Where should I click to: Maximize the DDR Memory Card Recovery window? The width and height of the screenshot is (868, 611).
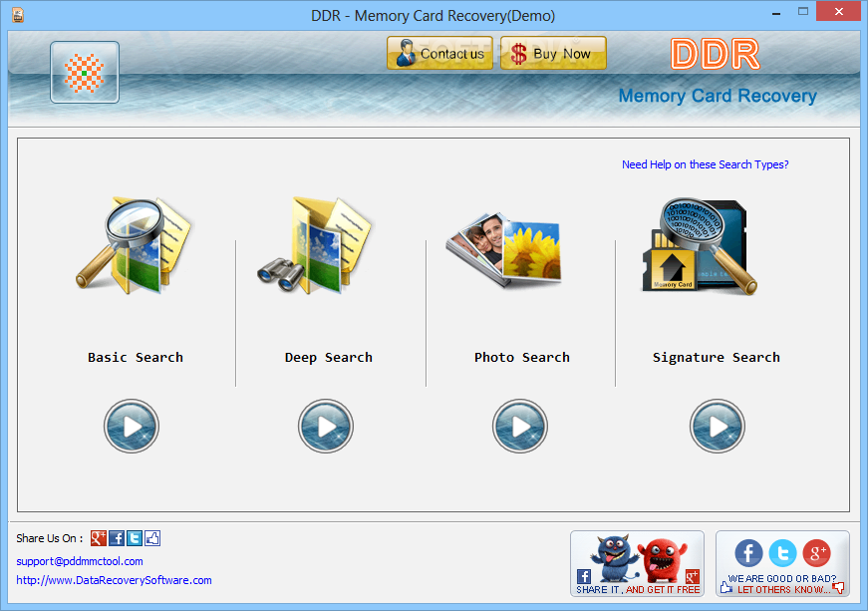pyautogui.click(x=803, y=12)
